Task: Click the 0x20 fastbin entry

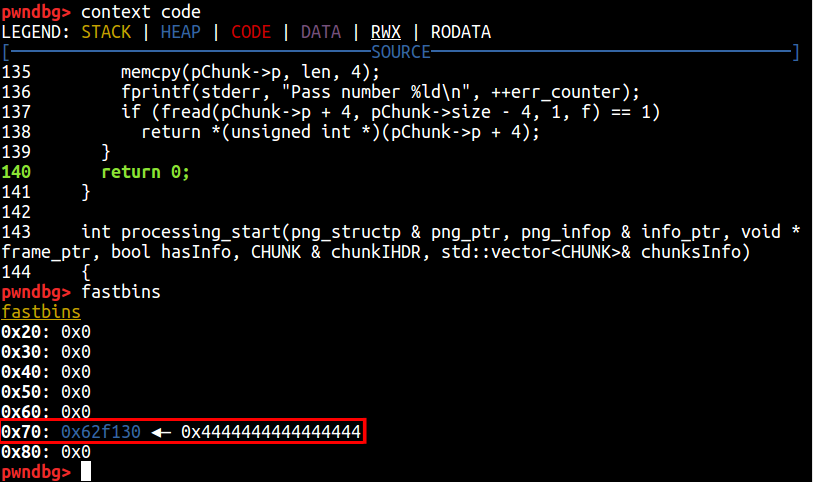Action: click(x=45, y=332)
